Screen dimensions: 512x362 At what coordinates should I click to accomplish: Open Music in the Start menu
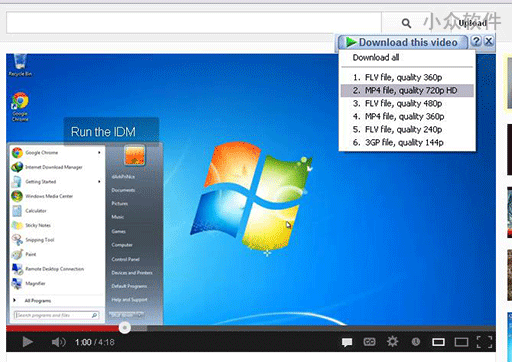(x=118, y=217)
